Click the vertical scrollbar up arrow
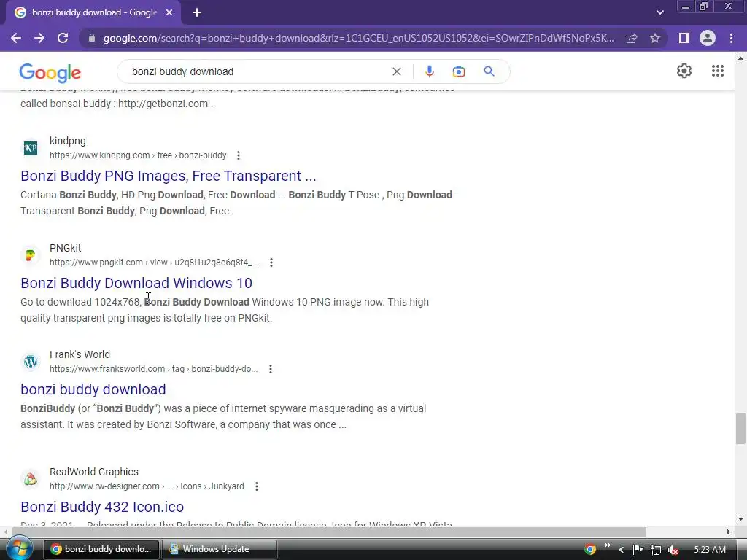This screenshot has width=747, height=560. tap(740, 58)
